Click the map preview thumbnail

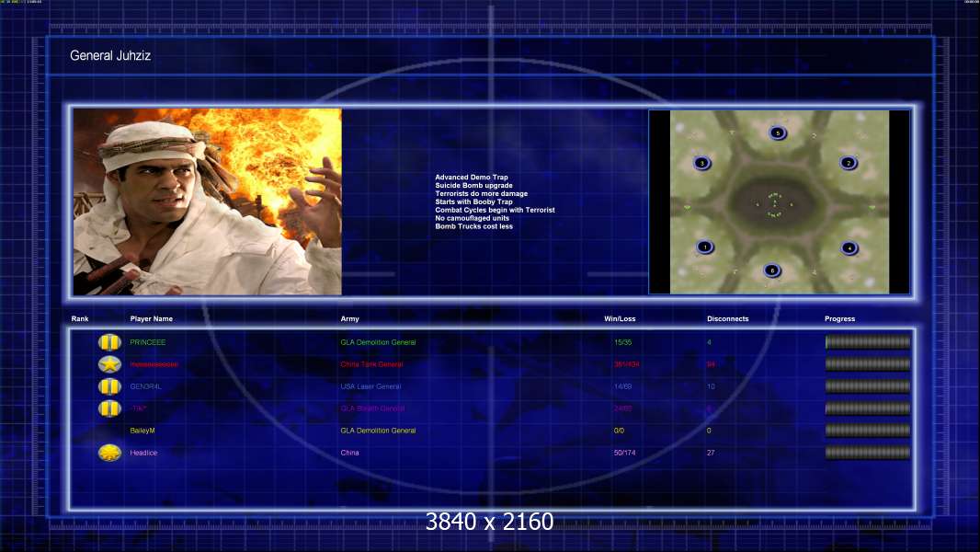pyautogui.click(x=780, y=201)
